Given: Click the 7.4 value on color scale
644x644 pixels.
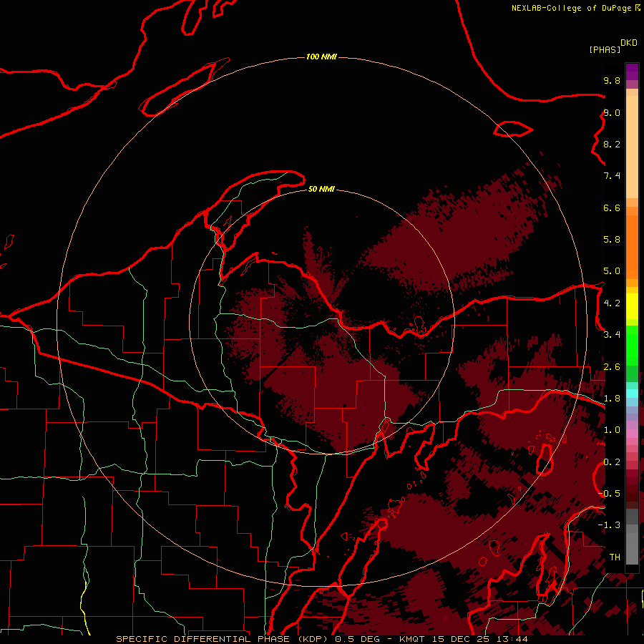Looking at the screenshot, I should tap(612, 176).
